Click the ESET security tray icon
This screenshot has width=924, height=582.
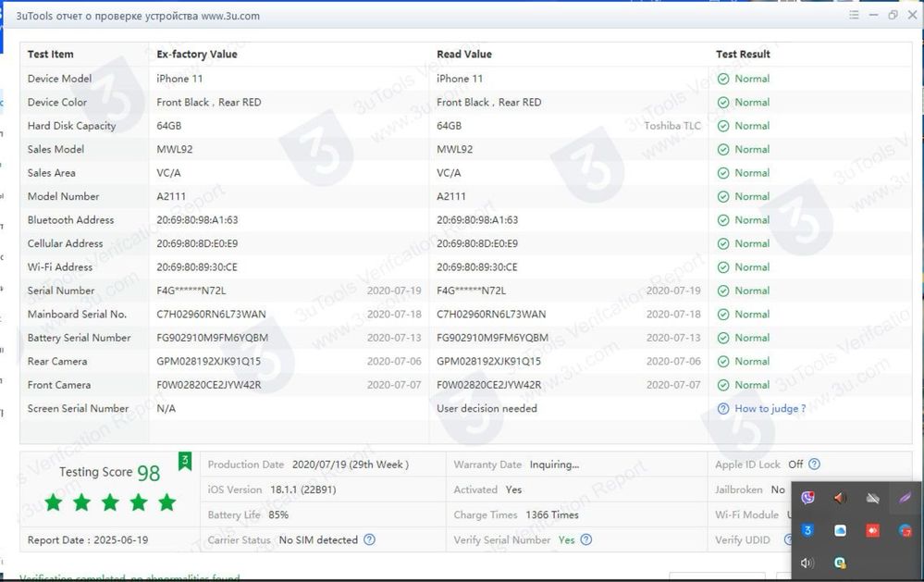pos(841,563)
